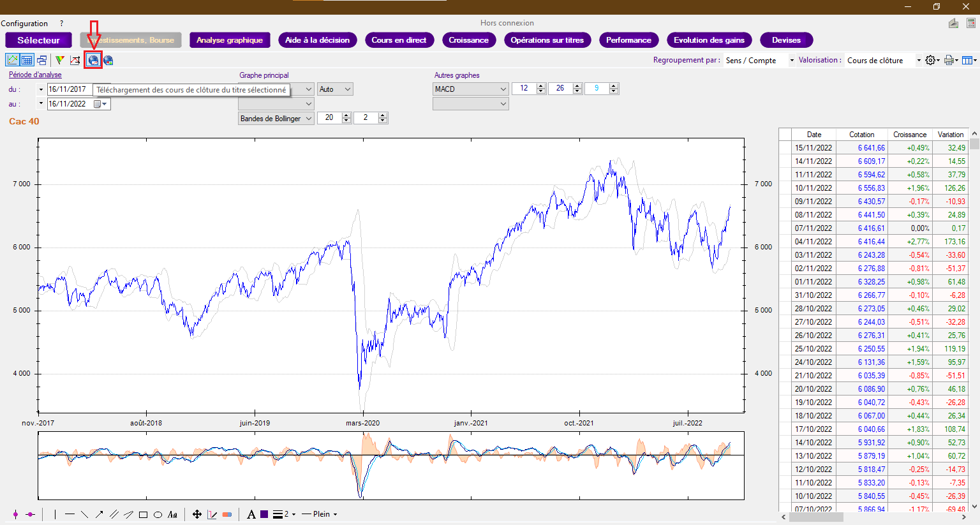
Task: Open the MACD indicator dropdown
Action: coord(470,89)
